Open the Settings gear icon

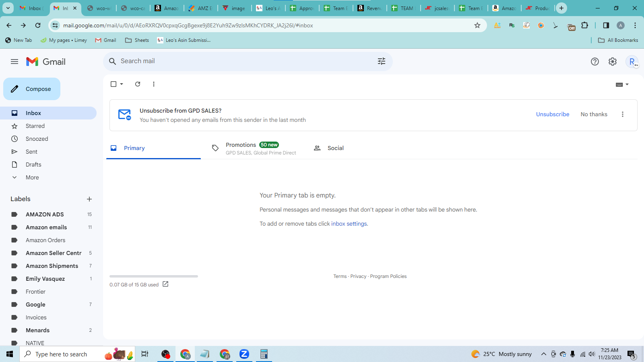click(613, 62)
